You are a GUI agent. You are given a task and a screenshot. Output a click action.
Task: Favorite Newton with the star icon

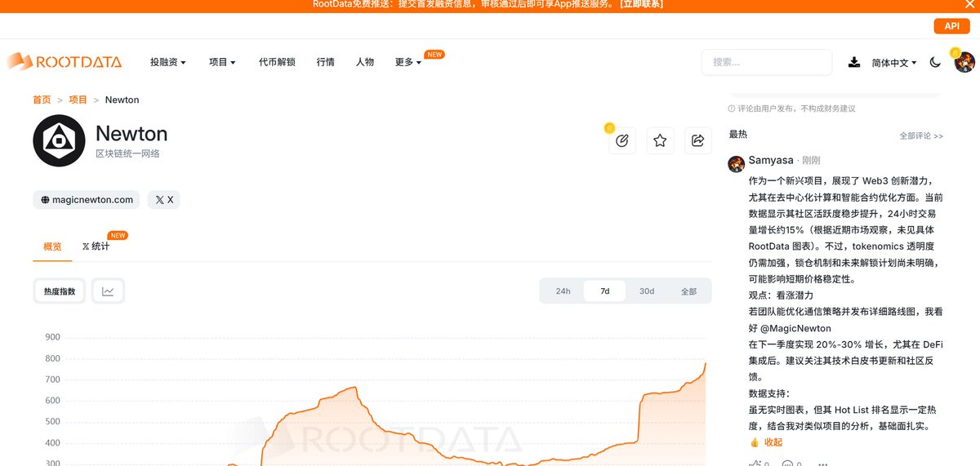(660, 140)
